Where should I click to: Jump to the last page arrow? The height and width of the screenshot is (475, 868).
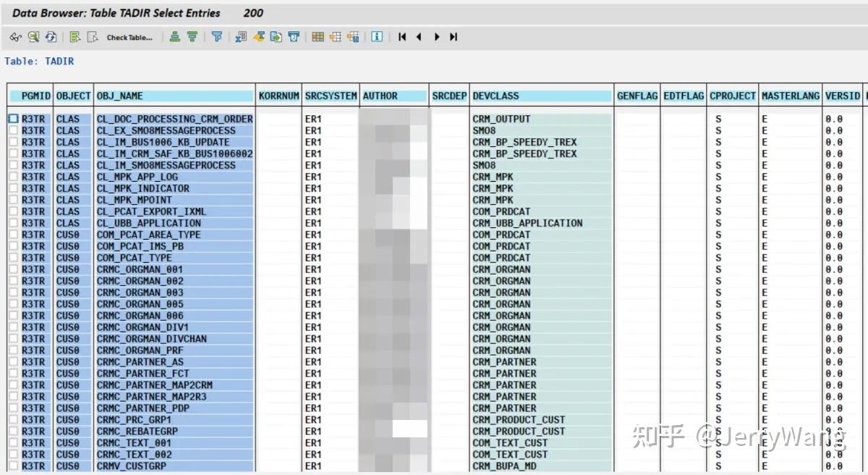pyautogui.click(x=454, y=37)
